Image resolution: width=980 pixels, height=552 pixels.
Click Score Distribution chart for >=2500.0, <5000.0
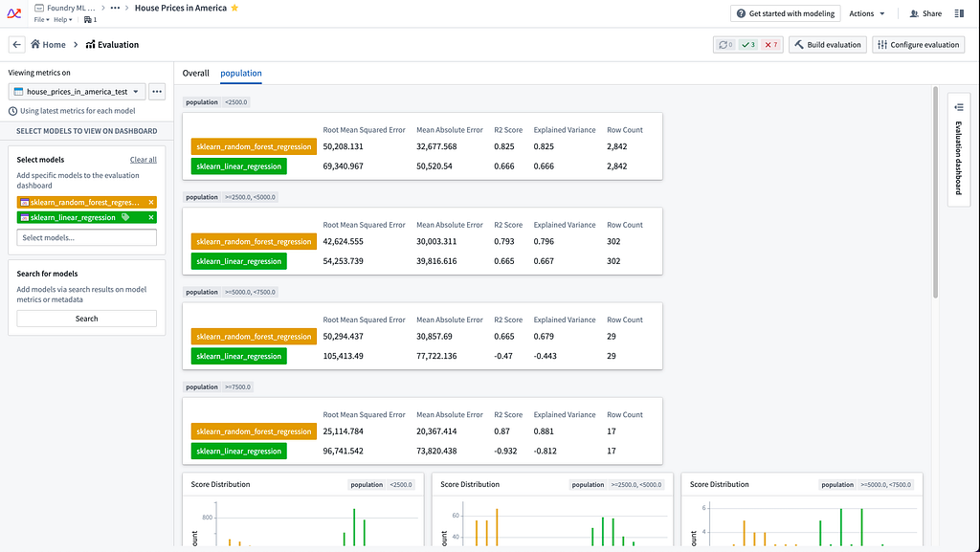click(552, 512)
